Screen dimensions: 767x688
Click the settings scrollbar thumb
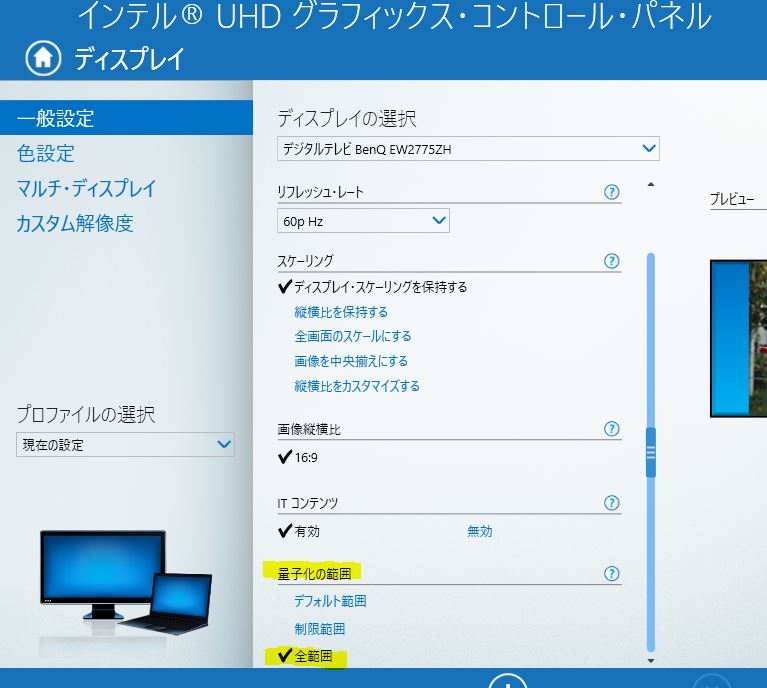pos(651,453)
